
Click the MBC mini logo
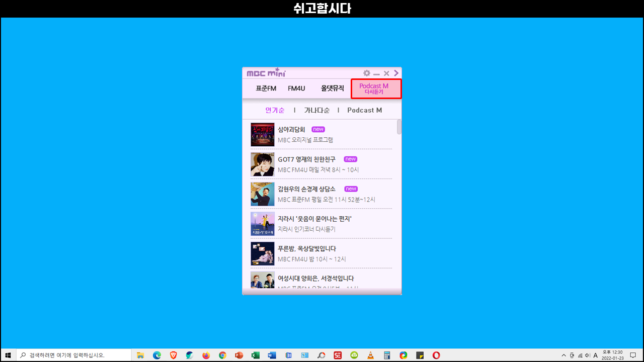point(266,73)
